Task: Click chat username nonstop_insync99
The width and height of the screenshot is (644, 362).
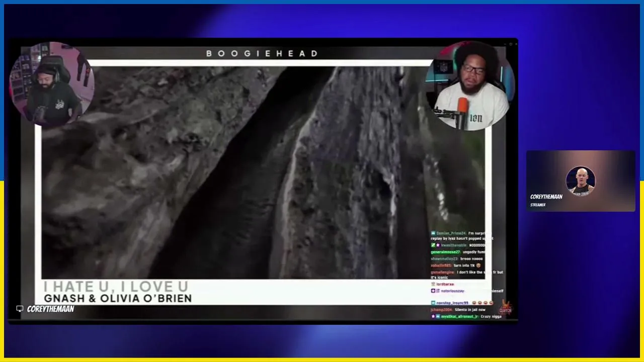Action: (x=452, y=303)
